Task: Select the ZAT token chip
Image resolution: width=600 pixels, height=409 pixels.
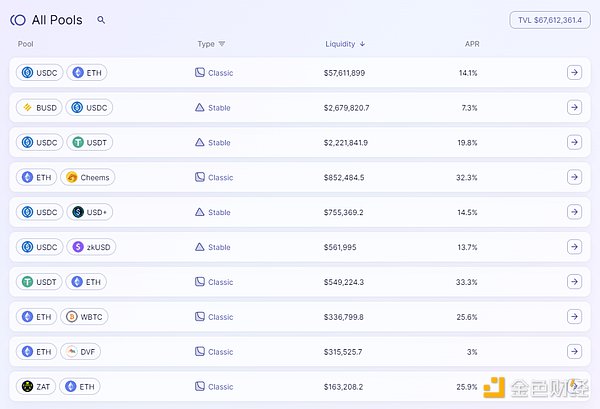Action: tap(36, 386)
